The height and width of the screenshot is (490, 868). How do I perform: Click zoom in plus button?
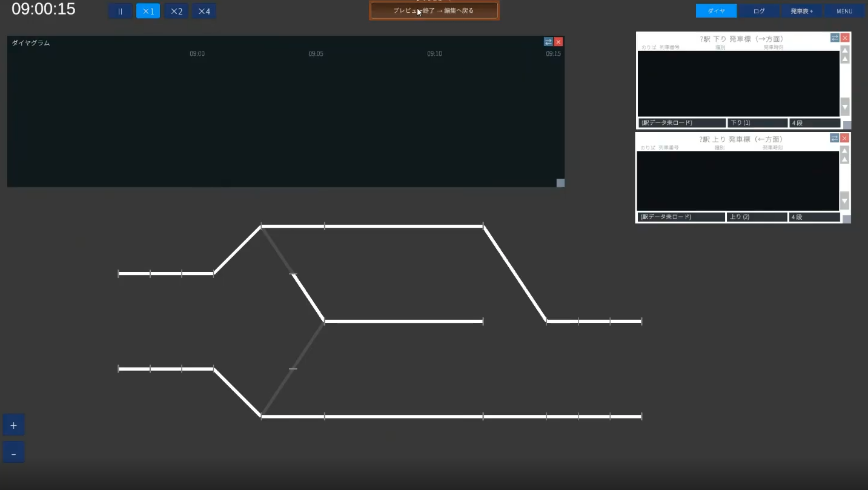point(13,425)
